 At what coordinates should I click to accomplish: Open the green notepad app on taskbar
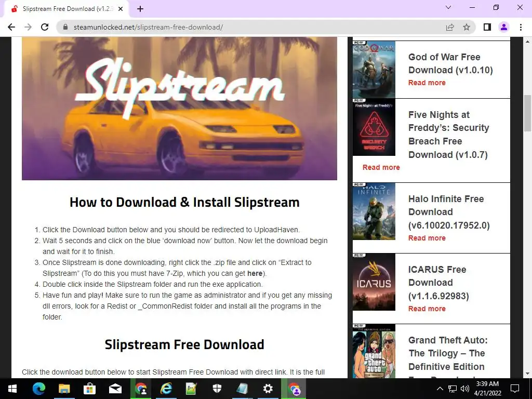click(191, 389)
